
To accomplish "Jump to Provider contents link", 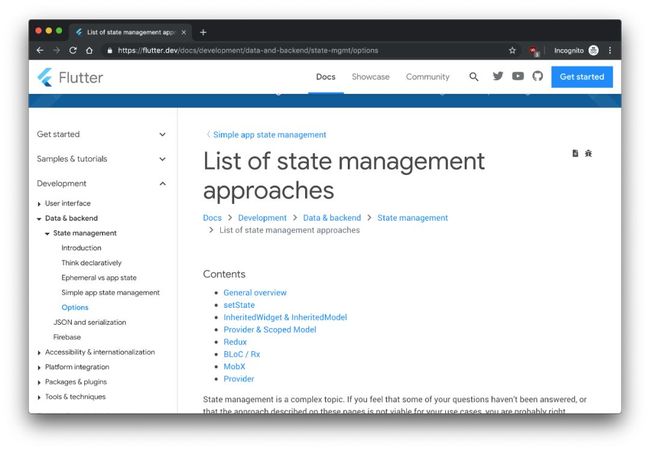I will pos(239,379).
